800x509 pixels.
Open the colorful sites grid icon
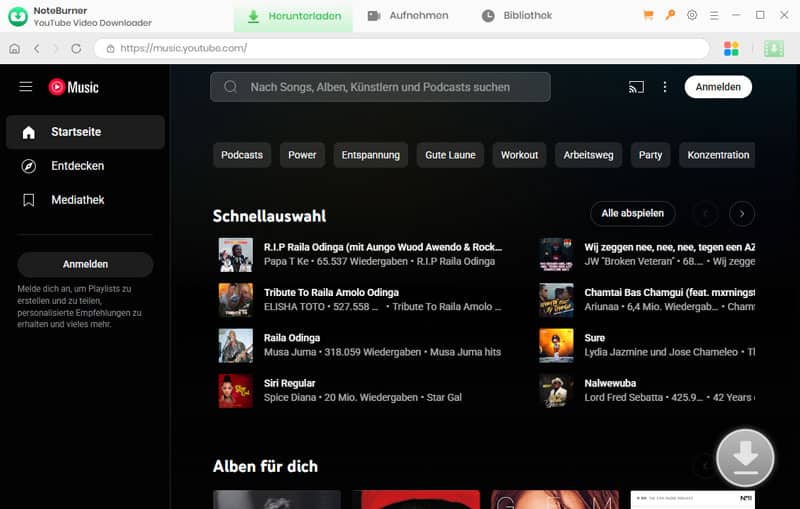[731, 48]
